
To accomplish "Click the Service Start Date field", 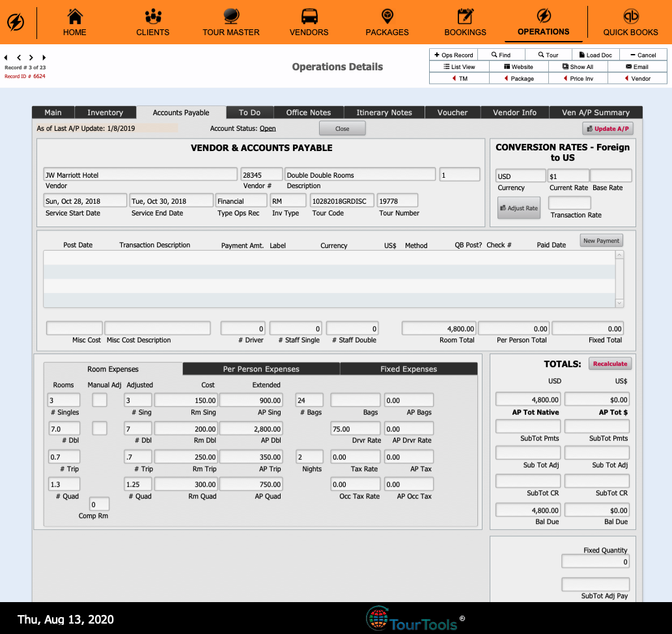I will [85, 201].
